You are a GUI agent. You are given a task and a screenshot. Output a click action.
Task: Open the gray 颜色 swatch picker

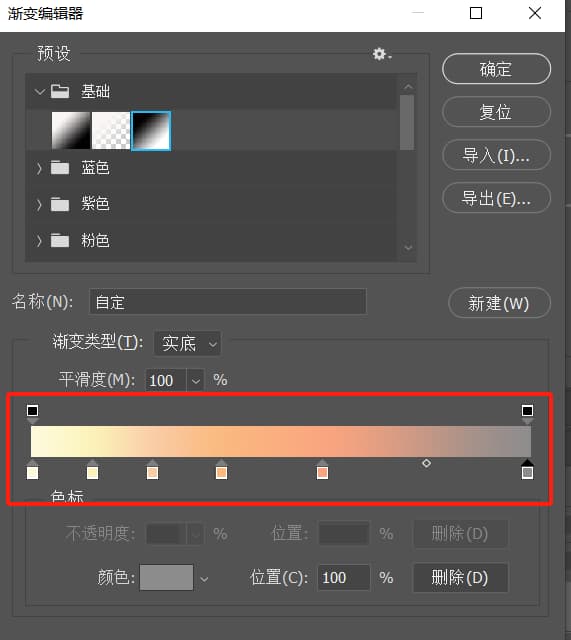click(167, 578)
